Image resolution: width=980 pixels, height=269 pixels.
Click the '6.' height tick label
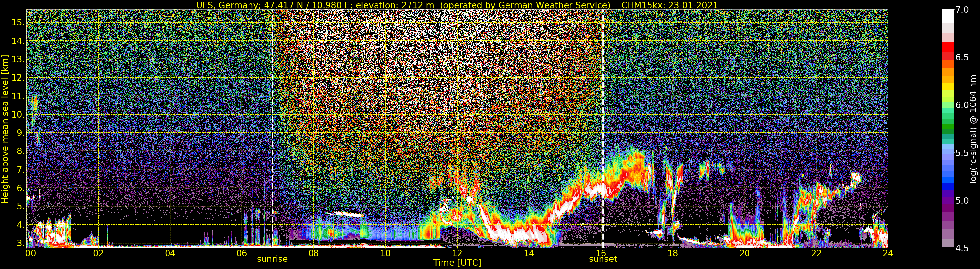[x=20, y=188]
